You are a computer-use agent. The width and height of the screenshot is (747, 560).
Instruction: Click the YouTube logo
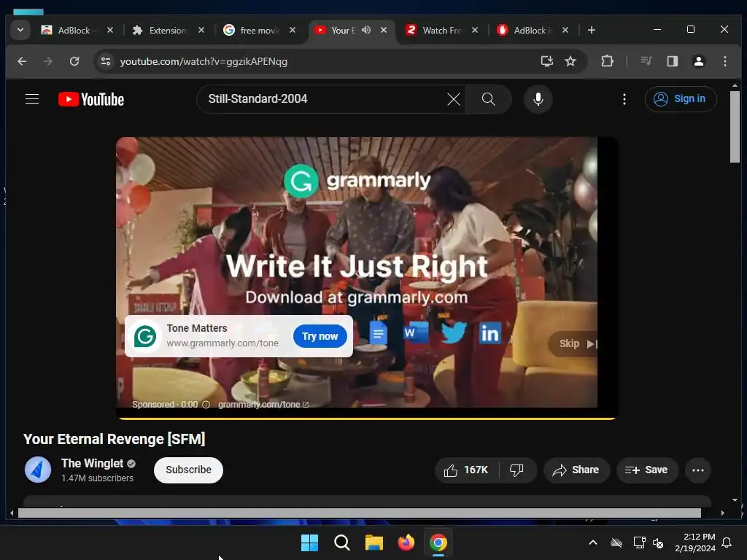pos(91,99)
